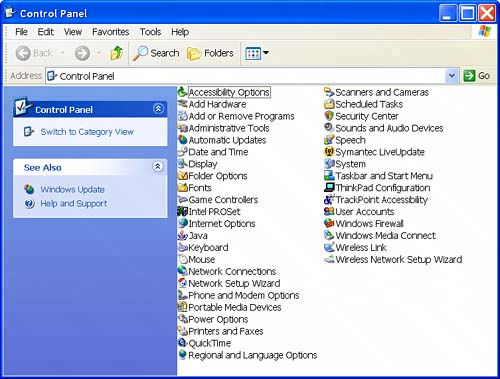Open the Add or Remove Programs icon
The width and height of the screenshot is (500, 379).
click(x=183, y=116)
